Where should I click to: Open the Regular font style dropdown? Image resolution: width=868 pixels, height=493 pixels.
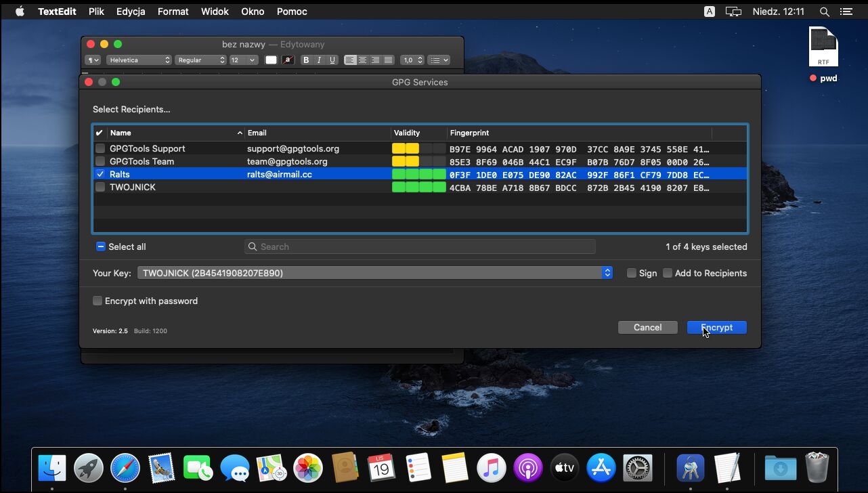tap(200, 60)
